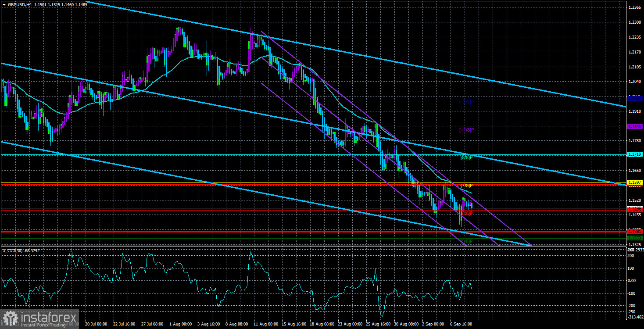Image resolution: width=644 pixels, height=329 pixels.
Task: Click the cyan 1.1719 price tag
Action: point(635,154)
